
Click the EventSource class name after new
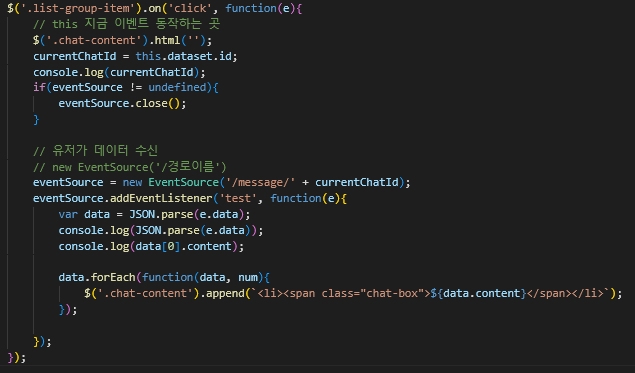(x=183, y=183)
